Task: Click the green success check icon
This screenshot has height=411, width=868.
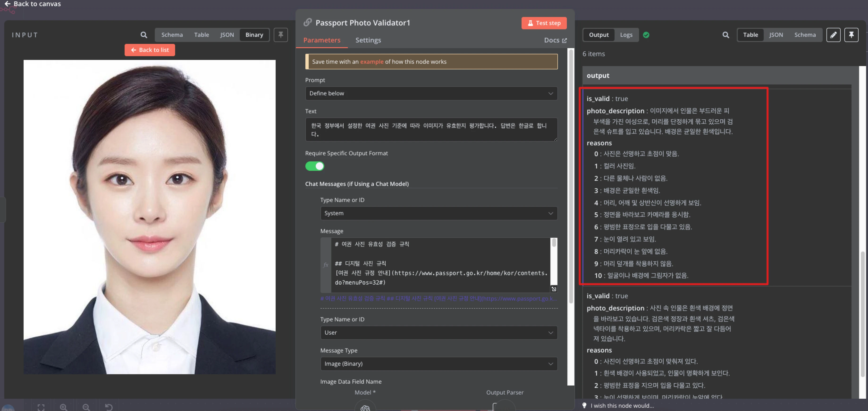Action: pyautogui.click(x=646, y=35)
